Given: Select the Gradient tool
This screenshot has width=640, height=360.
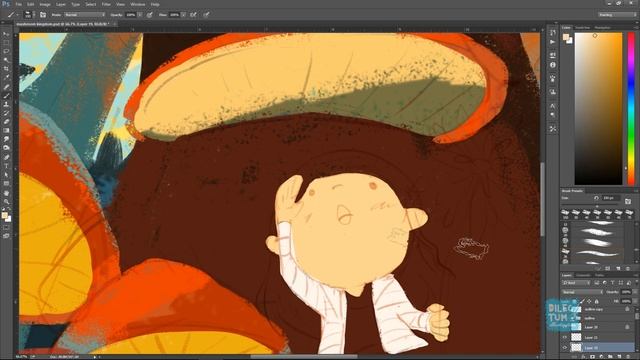Looking at the screenshot, I should (6, 131).
